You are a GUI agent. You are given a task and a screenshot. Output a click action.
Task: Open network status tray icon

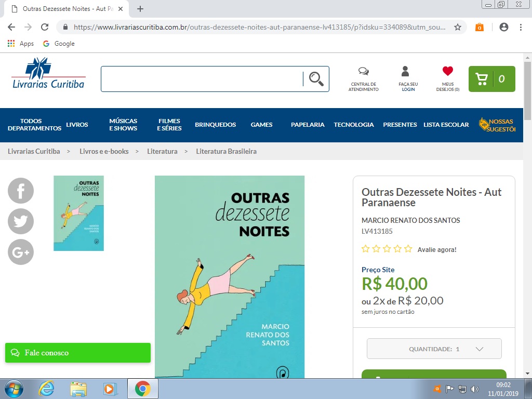point(462,389)
